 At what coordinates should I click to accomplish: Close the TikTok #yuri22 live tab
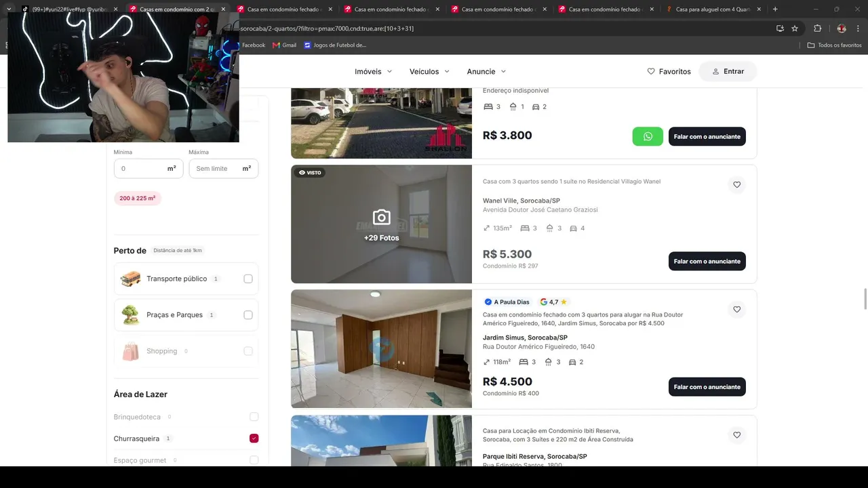click(115, 9)
